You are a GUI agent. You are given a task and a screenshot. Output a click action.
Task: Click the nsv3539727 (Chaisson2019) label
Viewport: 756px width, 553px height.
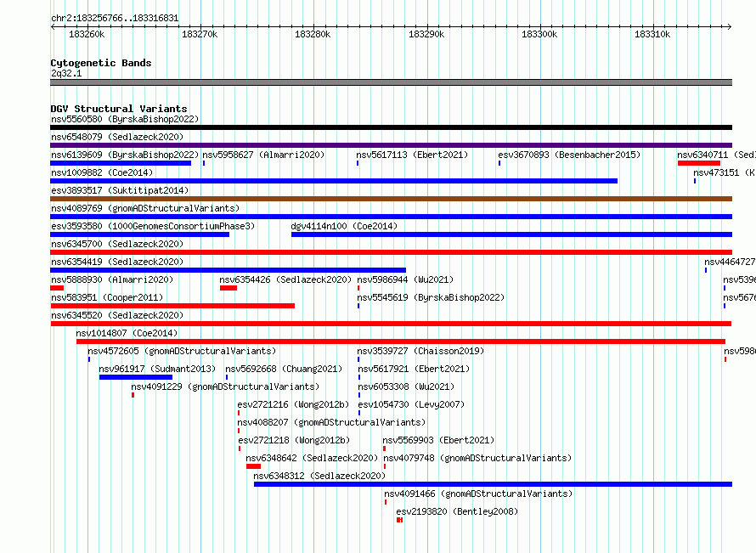[420, 351]
